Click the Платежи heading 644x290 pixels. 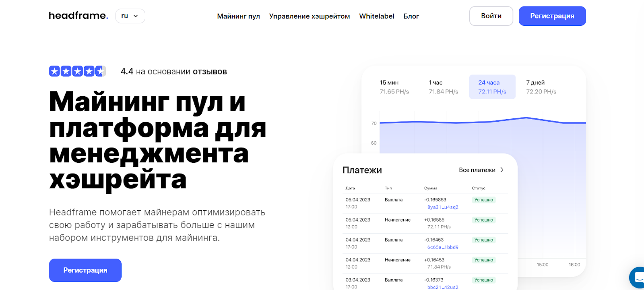click(x=362, y=170)
